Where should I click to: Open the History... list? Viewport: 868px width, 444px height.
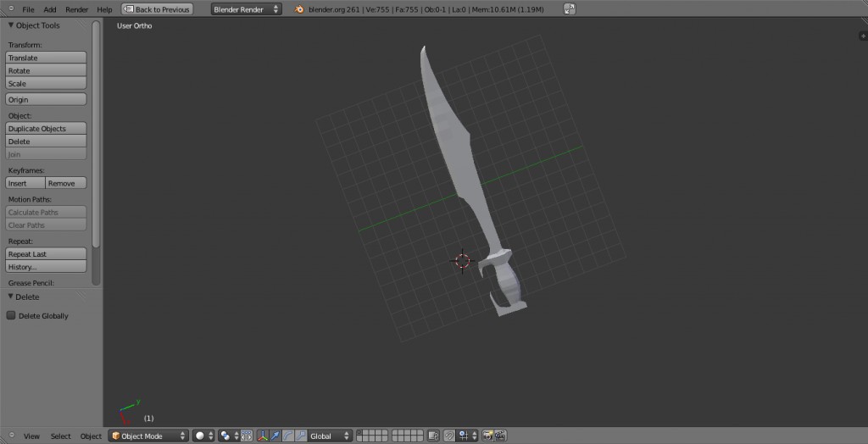pos(46,266)
